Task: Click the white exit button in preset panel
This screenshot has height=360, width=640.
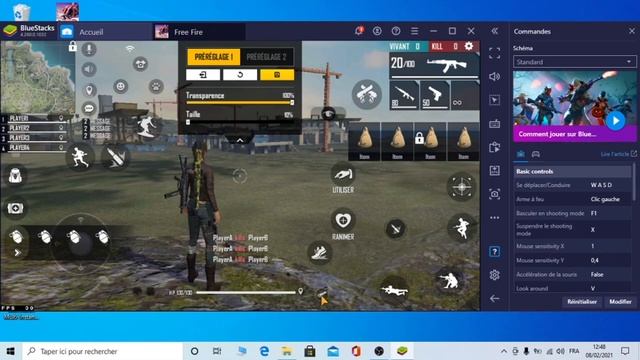Action: tap(203, 75)
